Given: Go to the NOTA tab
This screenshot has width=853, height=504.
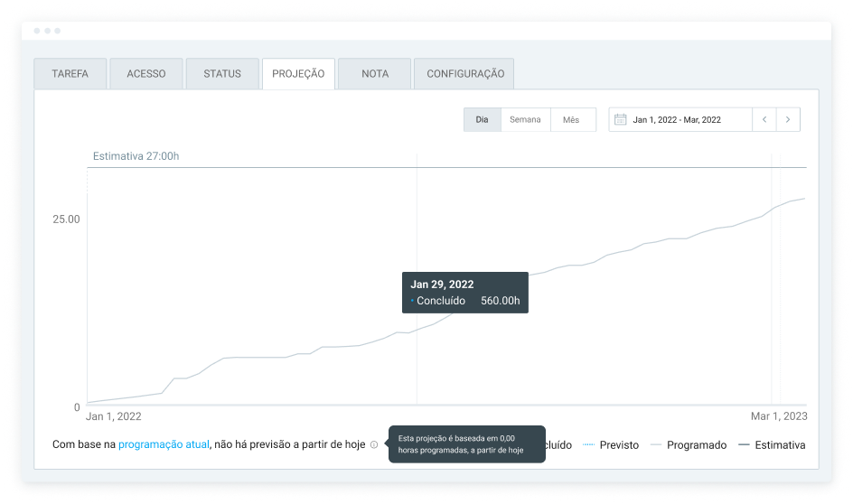Looking at the screenshot, I should pyautogui.click(x=375, y=74).
